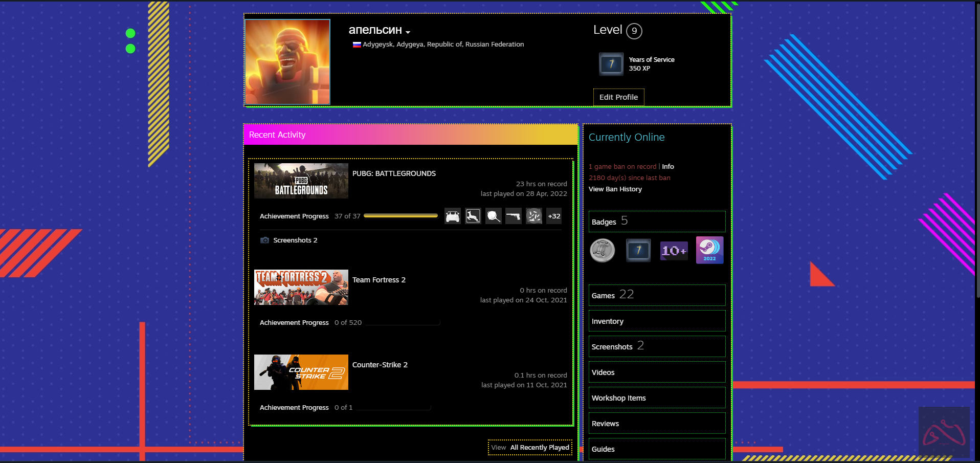Click the camera icon beside Screenshots 2
Image resolution: width=980 pixels, height=463 pixels.
click(x=264, y=240)
